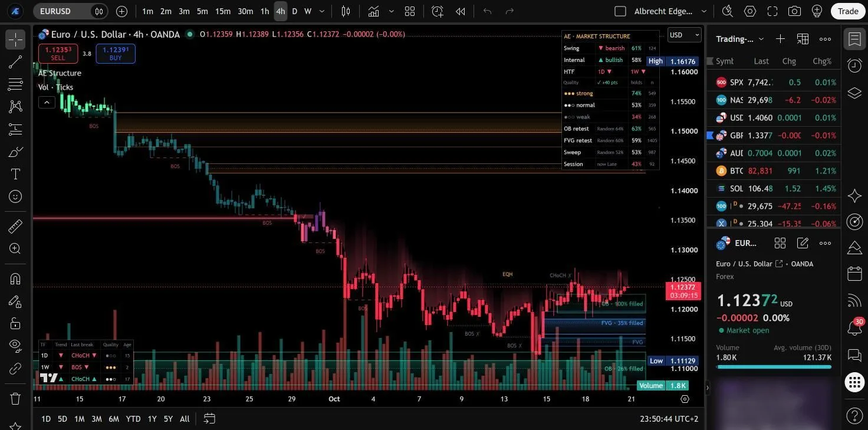Open the Fibonacci retracement tool

[x=15, y=84]
